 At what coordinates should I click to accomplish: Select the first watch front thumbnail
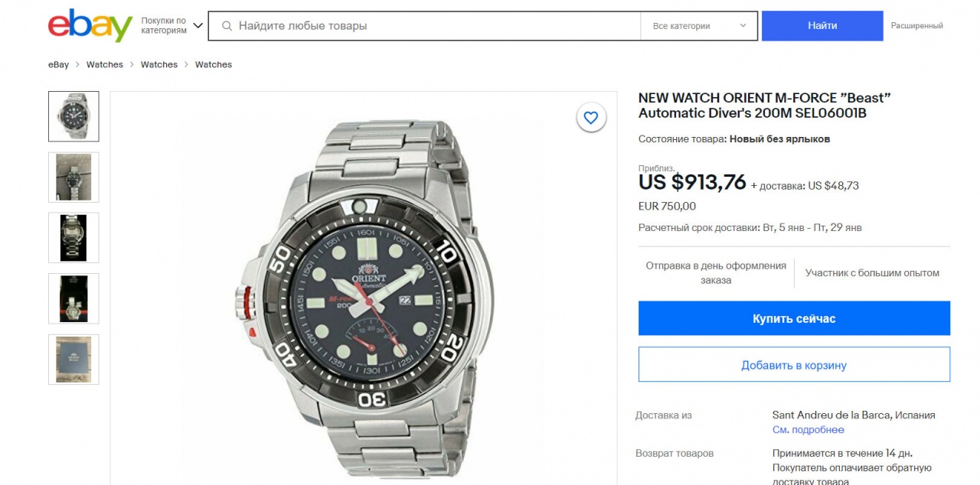(x=73, y=116)
